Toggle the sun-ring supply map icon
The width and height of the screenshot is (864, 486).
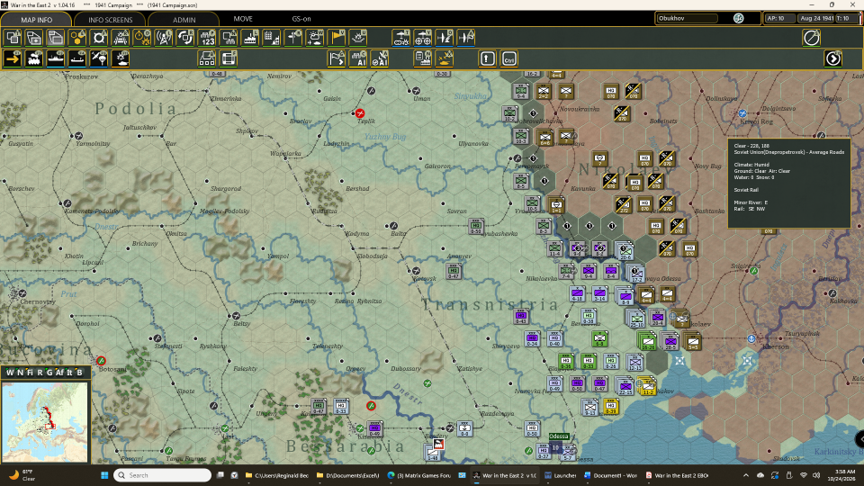[x=99, y=37]
